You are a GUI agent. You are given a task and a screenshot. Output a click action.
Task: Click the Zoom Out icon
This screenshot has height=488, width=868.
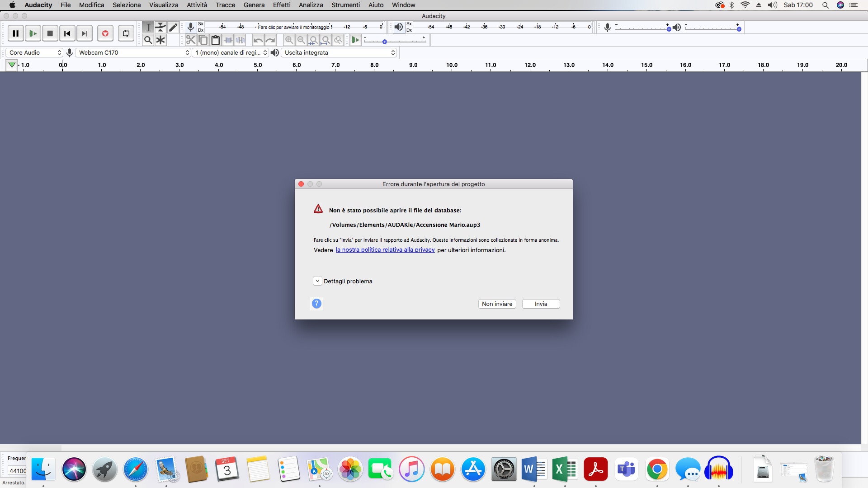coord(301,40)
